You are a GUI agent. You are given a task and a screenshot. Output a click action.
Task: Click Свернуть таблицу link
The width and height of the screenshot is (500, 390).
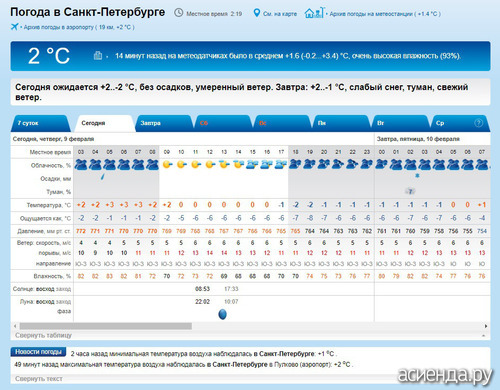pos(43,335)
